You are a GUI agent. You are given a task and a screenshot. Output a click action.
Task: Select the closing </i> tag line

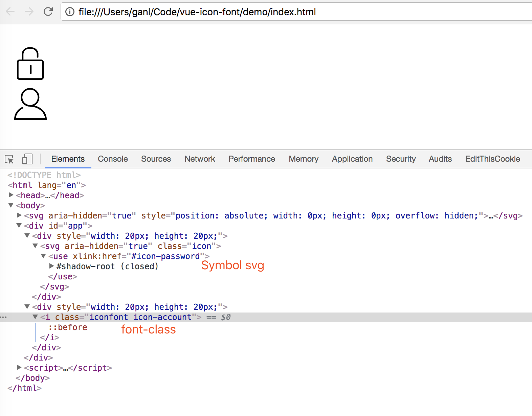click(x=50, y=337)
